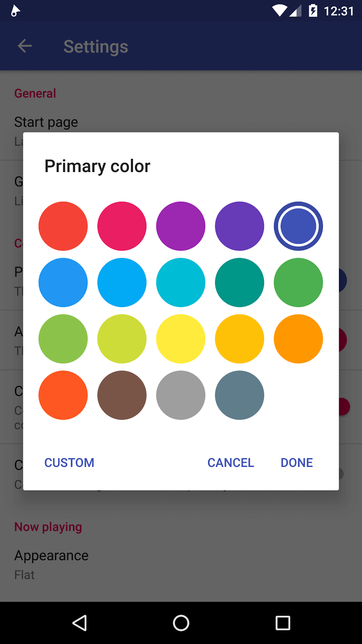Image resolution: width=362 pixels, height=644 pixels.
Task: Select the yellow color swatch
Action: point(181,339)
